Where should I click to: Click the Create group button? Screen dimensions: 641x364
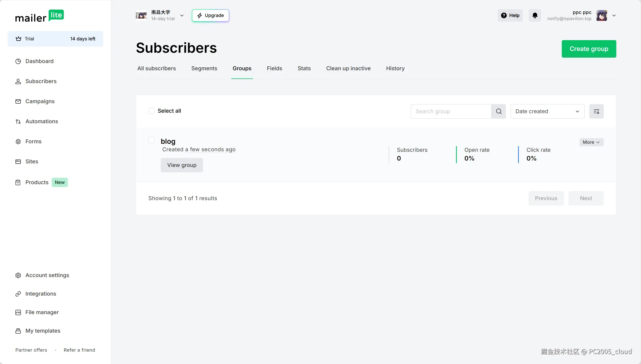(589, 49)
